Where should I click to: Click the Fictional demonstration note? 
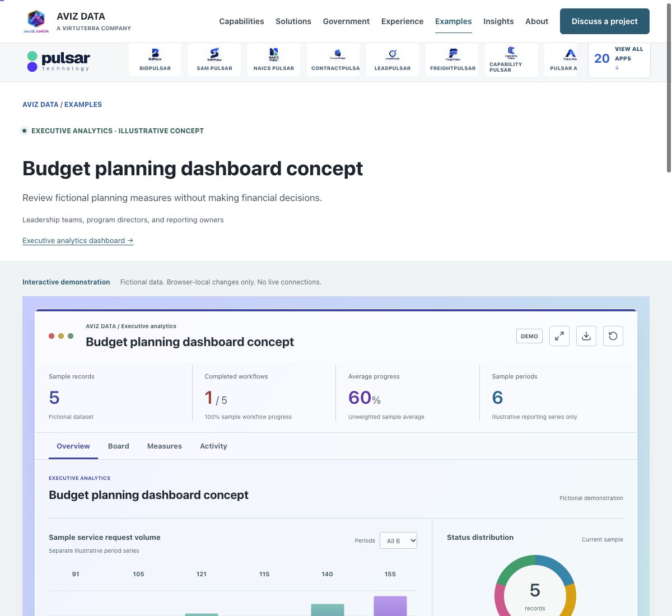(591, 498)
